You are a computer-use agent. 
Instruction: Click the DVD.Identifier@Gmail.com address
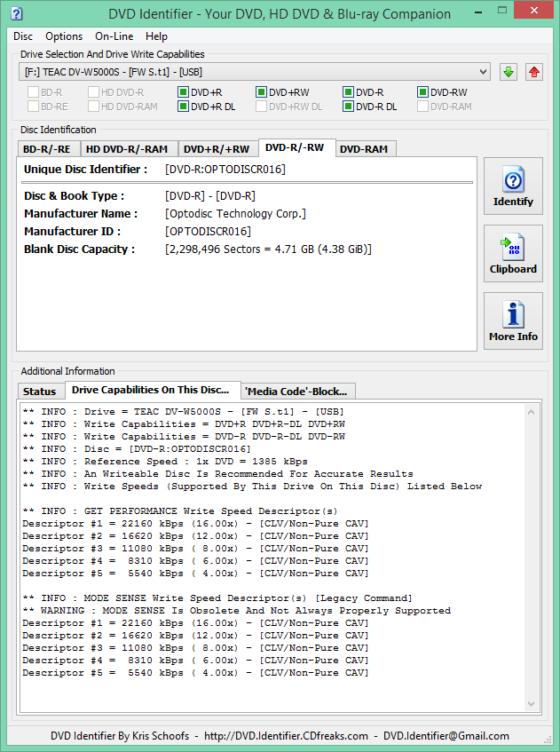point(446,736)
